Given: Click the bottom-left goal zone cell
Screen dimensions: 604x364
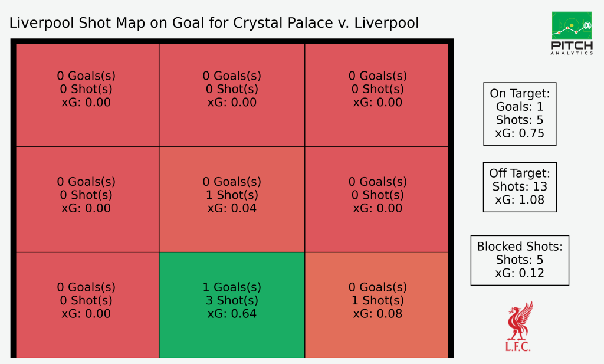Looking at the screenshot, I should tap(87, 305).
